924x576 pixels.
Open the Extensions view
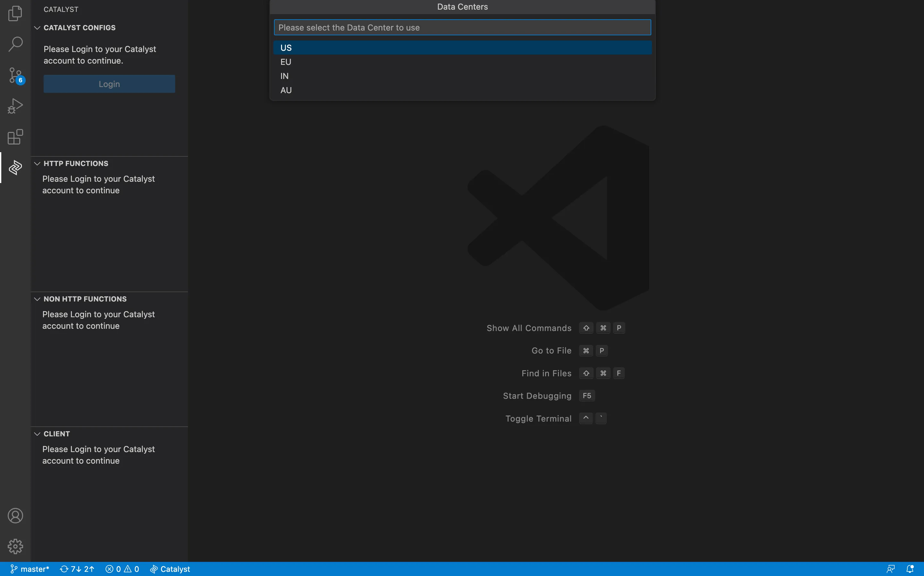pos(15,137)
